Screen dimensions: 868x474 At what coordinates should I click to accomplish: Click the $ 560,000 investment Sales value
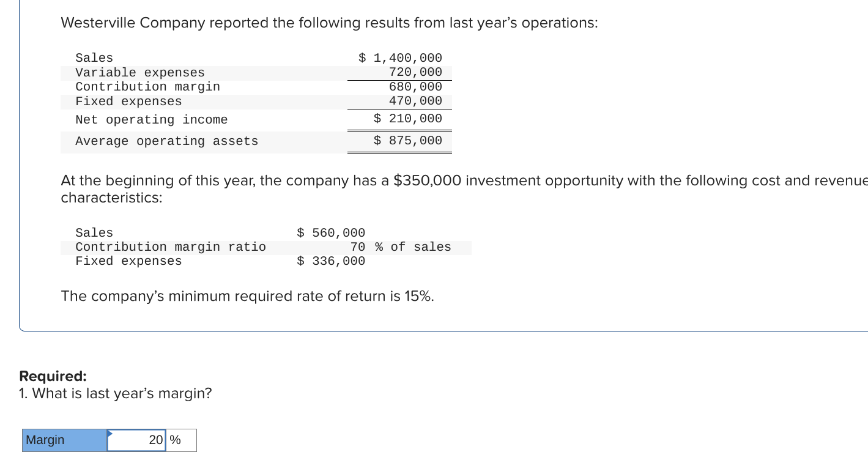(x=331, y=233)
